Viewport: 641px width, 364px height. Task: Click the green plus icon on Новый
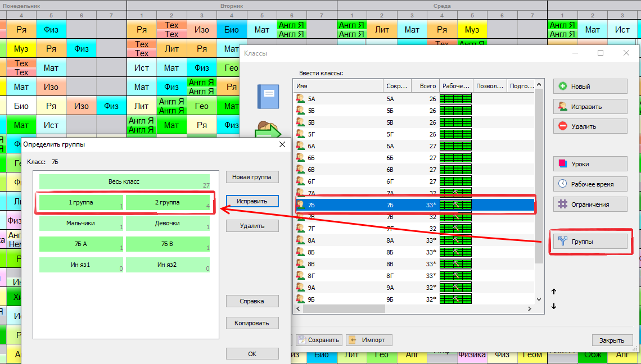[x=562, y=87]
